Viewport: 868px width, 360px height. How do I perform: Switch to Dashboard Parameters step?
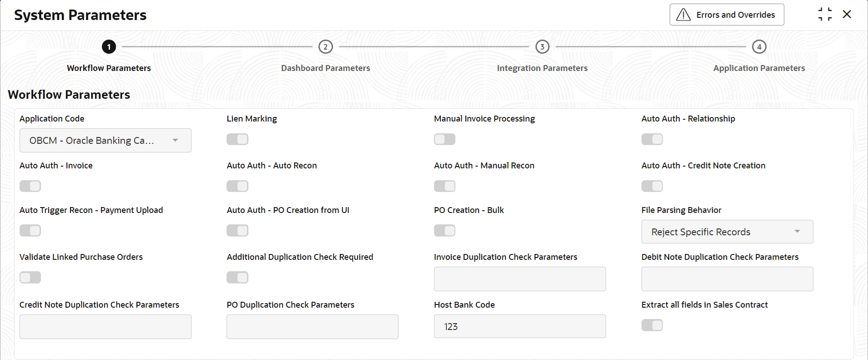(x=325, y=68)
